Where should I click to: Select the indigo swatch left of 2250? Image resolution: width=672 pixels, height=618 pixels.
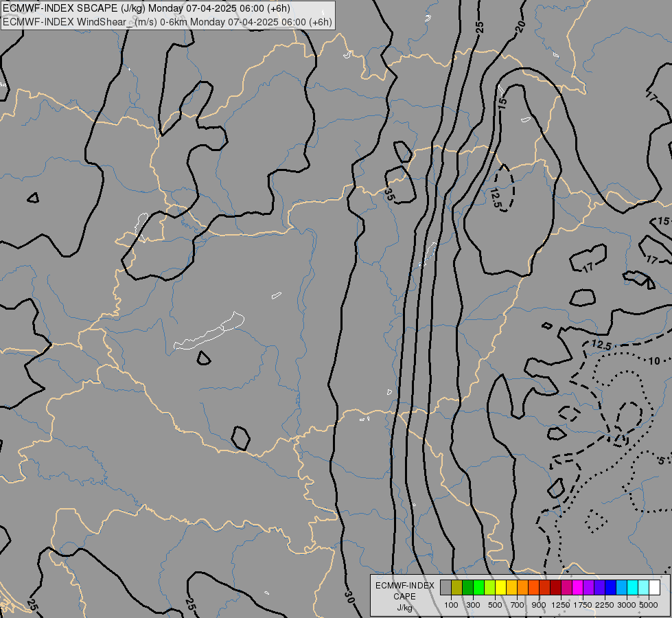(599, 588)
